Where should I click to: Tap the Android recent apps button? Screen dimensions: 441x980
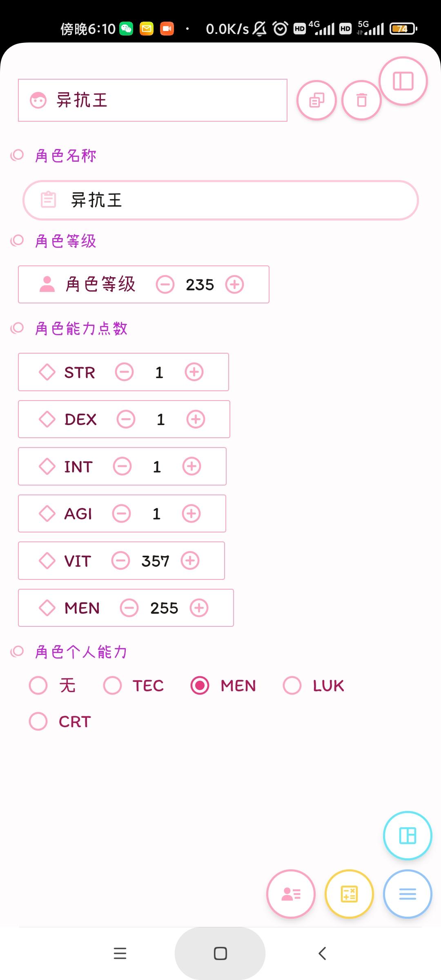click(x=120, y=953)
